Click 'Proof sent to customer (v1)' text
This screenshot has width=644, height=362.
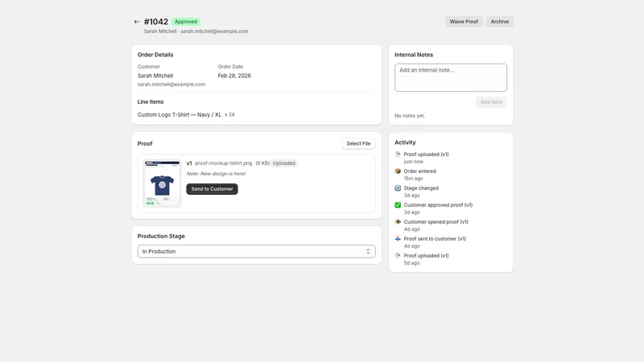(x=435, y=238)
